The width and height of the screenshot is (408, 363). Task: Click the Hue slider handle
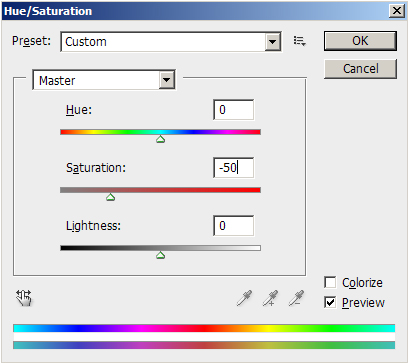[x=161, y=139]
